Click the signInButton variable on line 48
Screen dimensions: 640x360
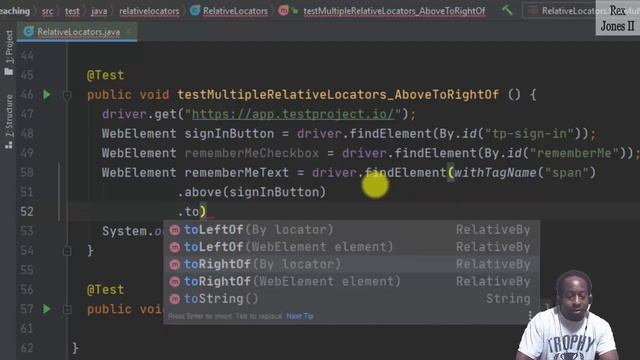click(x=229, y=134)
